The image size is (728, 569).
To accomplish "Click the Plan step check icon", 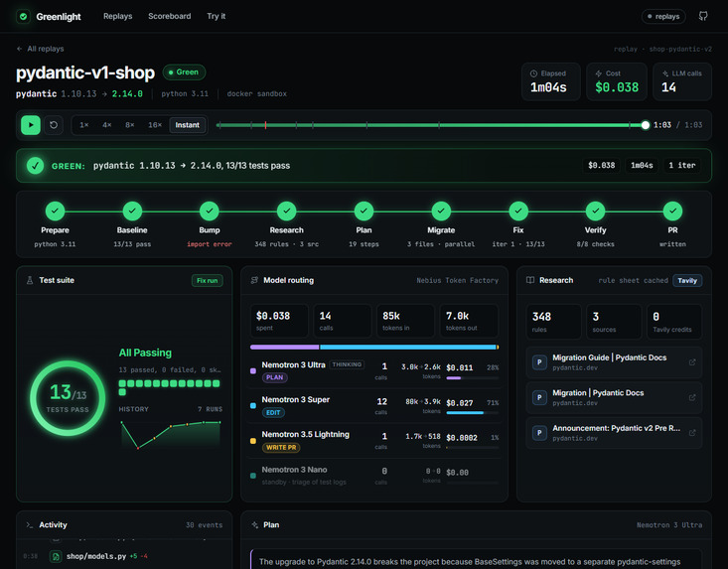I will [364, 212].
